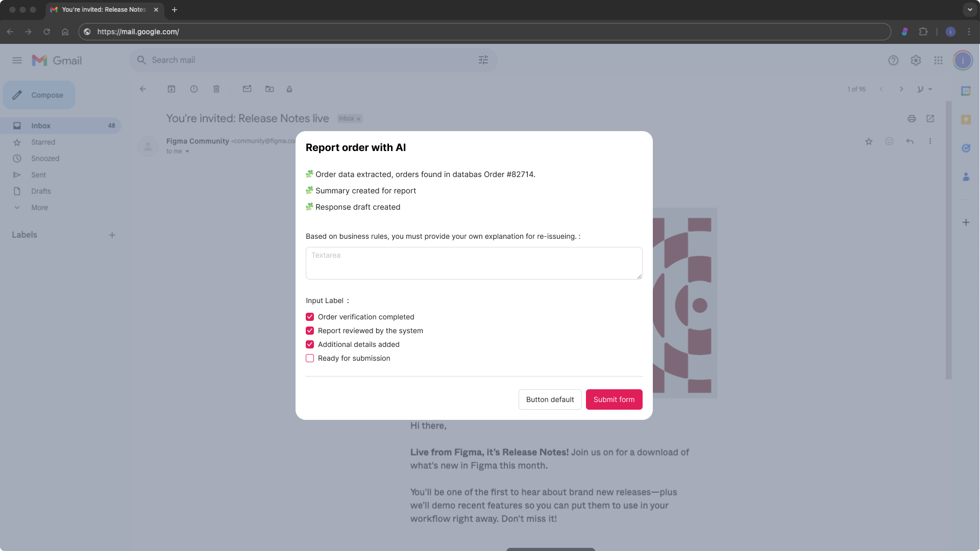Show search options in search bar
The width and height of the screenshot is (980, 551).
point(483,60)
